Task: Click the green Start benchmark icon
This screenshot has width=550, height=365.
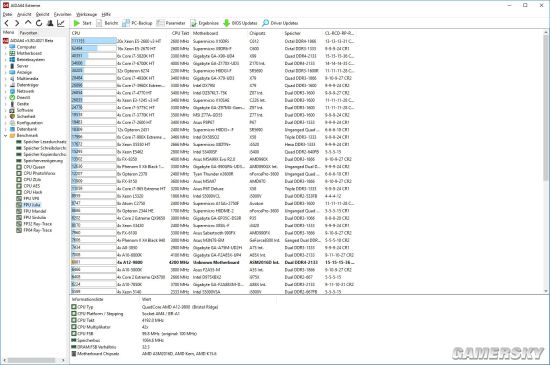Action: [x=77, y=23]
